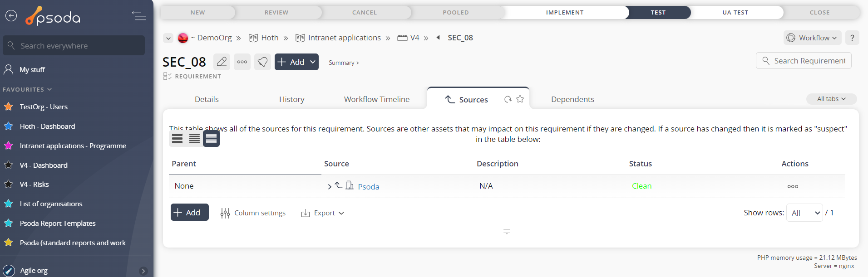Open the Show rows selector
The height and width of the screenshot is (277, 868).
804,213
